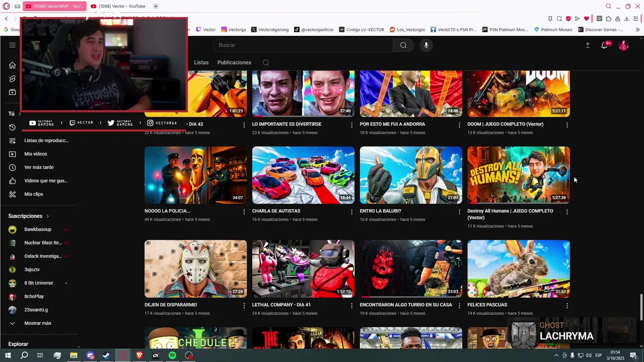Open the Codigo LV-VECTOR bookmark
The height and width of the screenshot is (362, 644).
pos(362,30)
